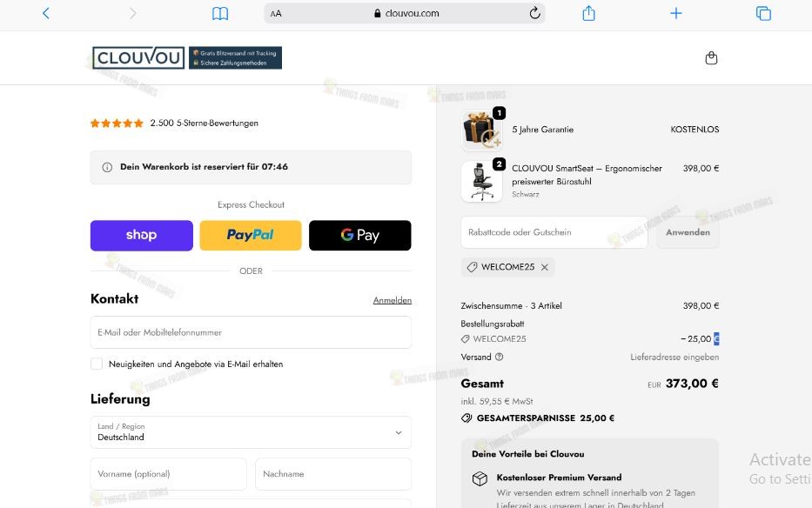Remove the WELCOME25 discount code
The width and height of the screenshot is (812, 508).
[x=544, y=267]
